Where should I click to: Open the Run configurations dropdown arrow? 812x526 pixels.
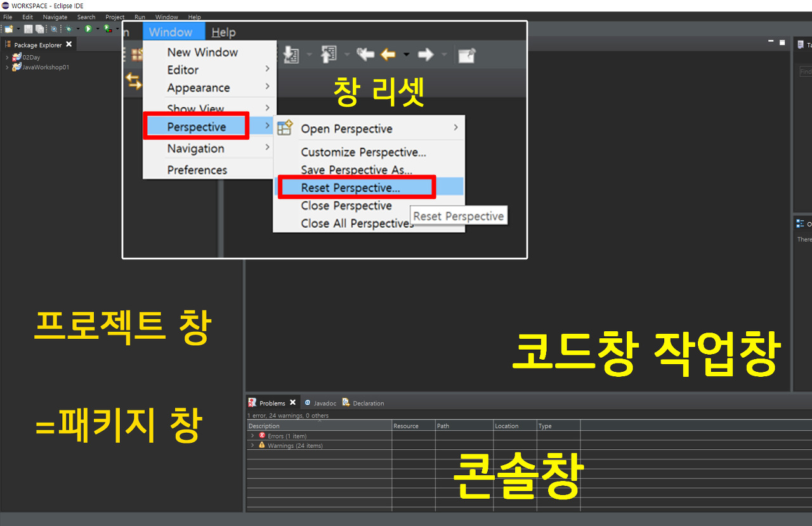pos(98,29)
